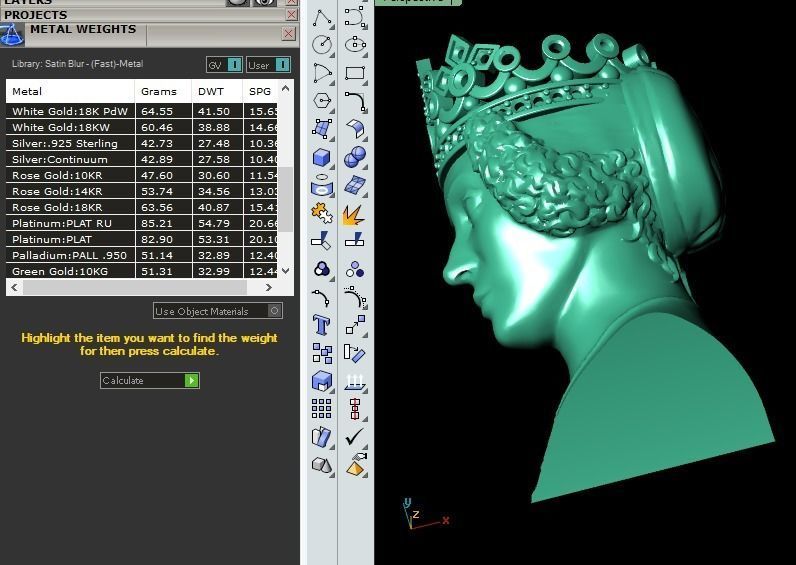
Task: Sort by the Grams column header
Action: [163, 91]
